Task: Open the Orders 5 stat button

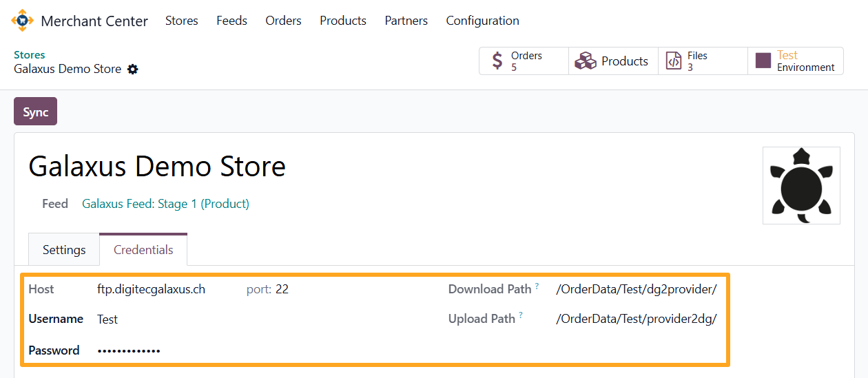Action: click(524, 61)
